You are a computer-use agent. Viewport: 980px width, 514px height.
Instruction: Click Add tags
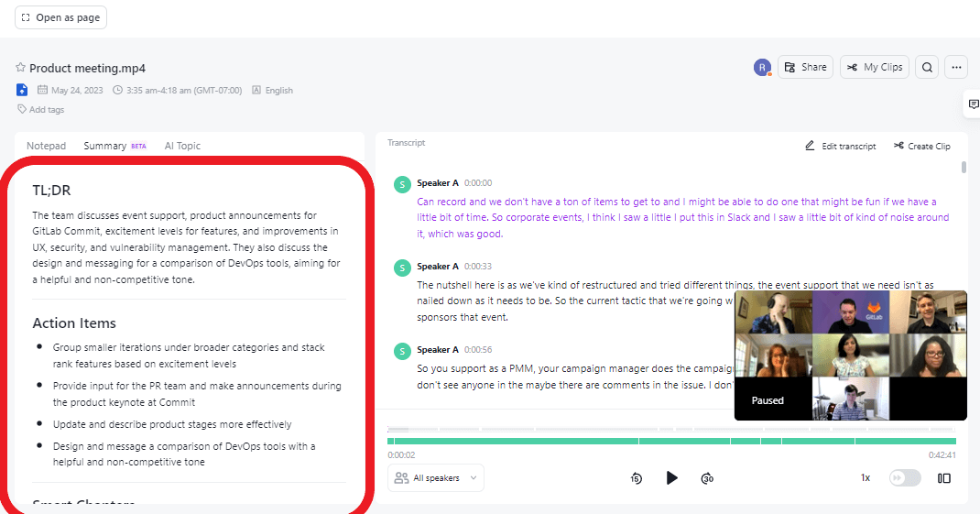click(x=46, y=109)
